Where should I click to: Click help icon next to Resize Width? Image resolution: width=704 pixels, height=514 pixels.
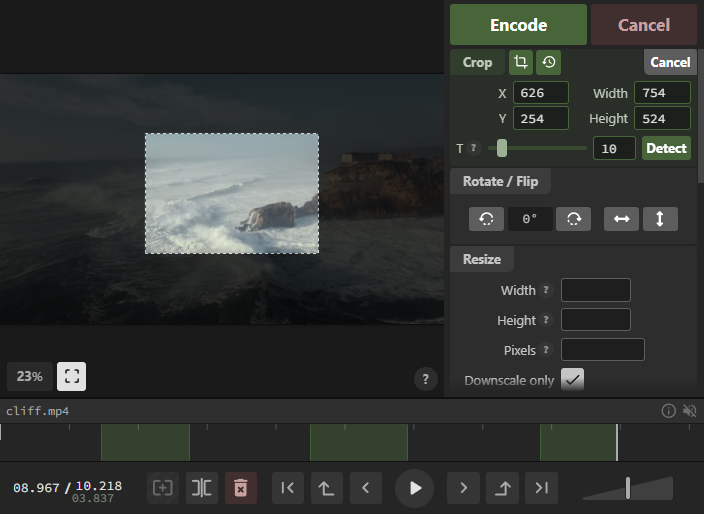click(546, 290)
